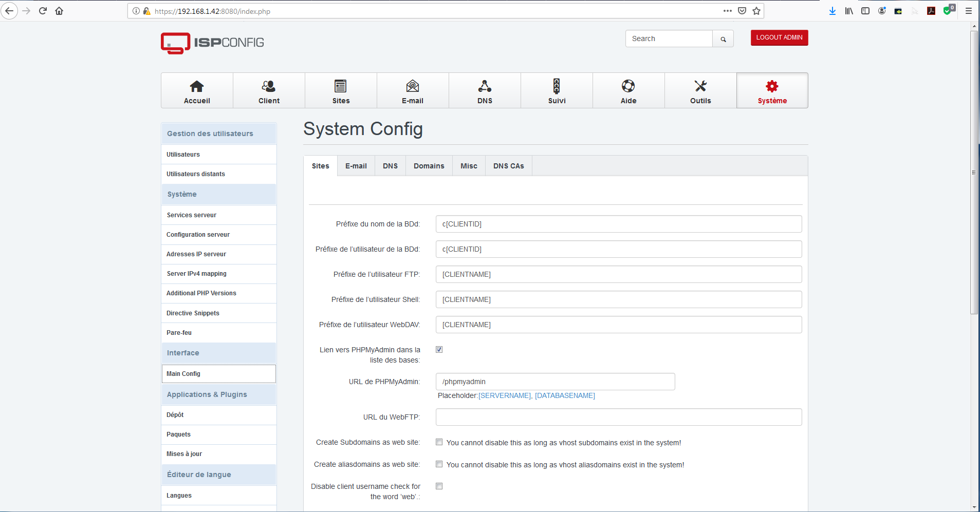Go back in browser history

click(x=9, y=11)
